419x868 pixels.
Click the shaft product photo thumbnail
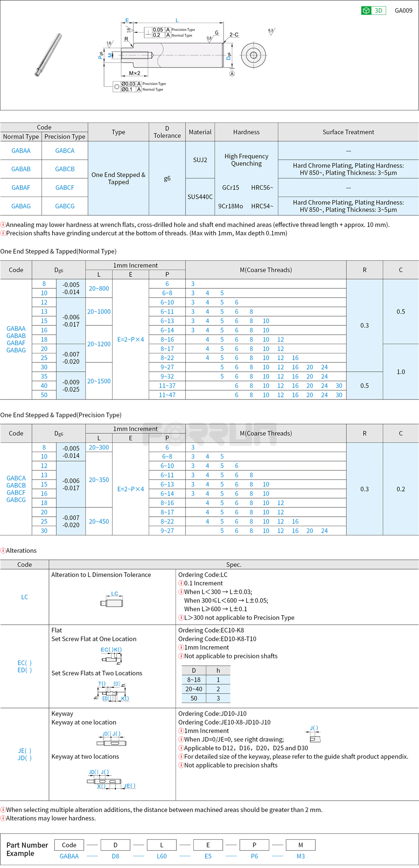coord(49,55)
